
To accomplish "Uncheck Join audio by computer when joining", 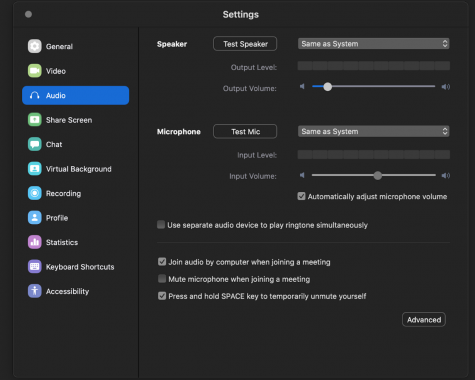I will click(162, 262).
